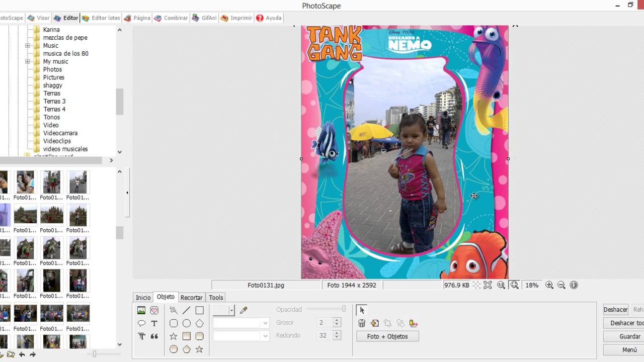
Task: Click the 18% zoom value
Action: pyautogui.click(x=532, y=285)
